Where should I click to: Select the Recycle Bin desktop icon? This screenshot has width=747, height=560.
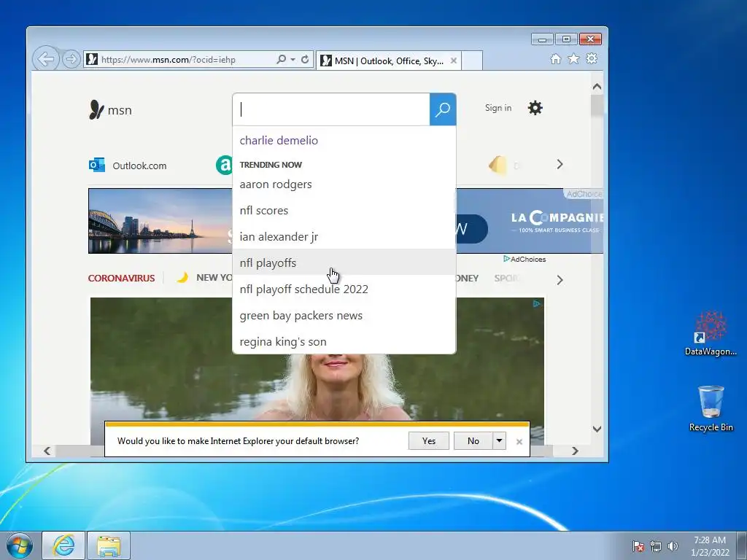tap(711, 408)
